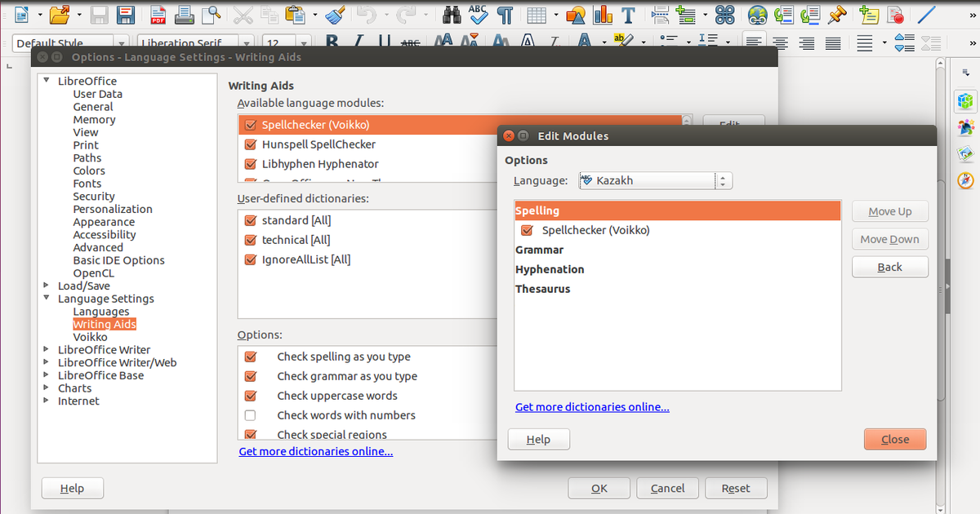Select Languages under Language Settings
The width and height of the screenshot is (980, 514).
tap(101, 312)
